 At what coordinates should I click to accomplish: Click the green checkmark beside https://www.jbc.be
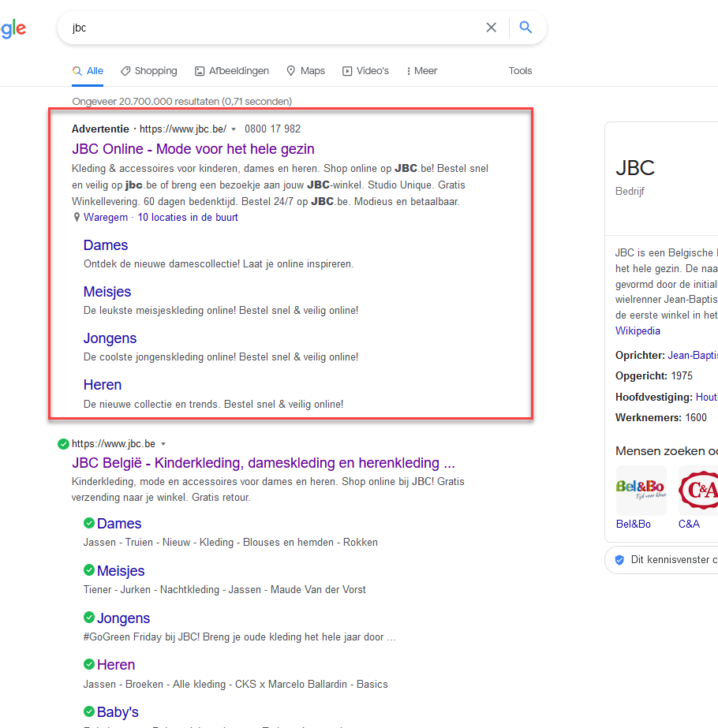(x=63, y=444)
